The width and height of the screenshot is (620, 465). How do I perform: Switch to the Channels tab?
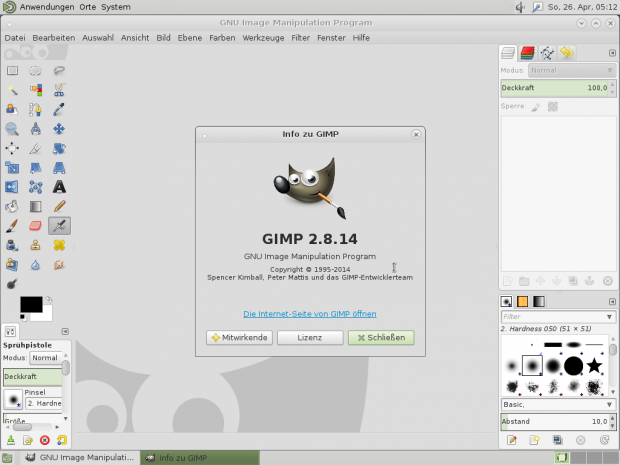pos(527,53)
